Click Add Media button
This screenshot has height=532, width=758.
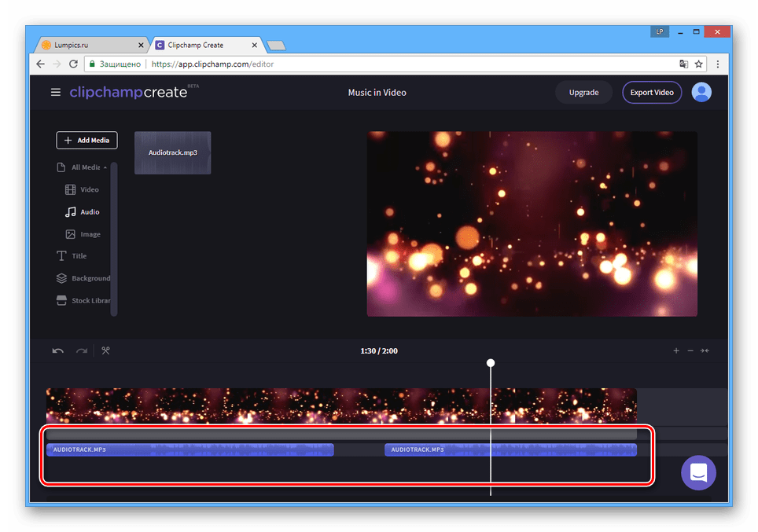[86, 140]
